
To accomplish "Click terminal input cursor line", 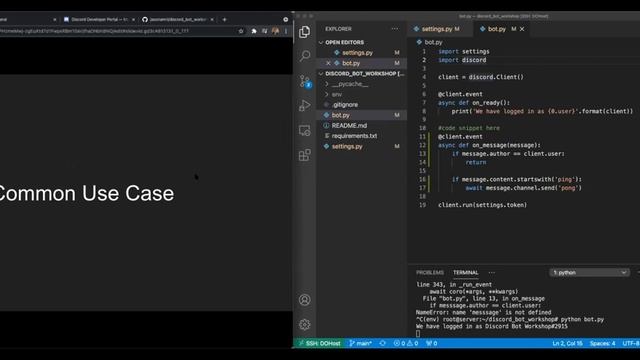I will point(418,333).
